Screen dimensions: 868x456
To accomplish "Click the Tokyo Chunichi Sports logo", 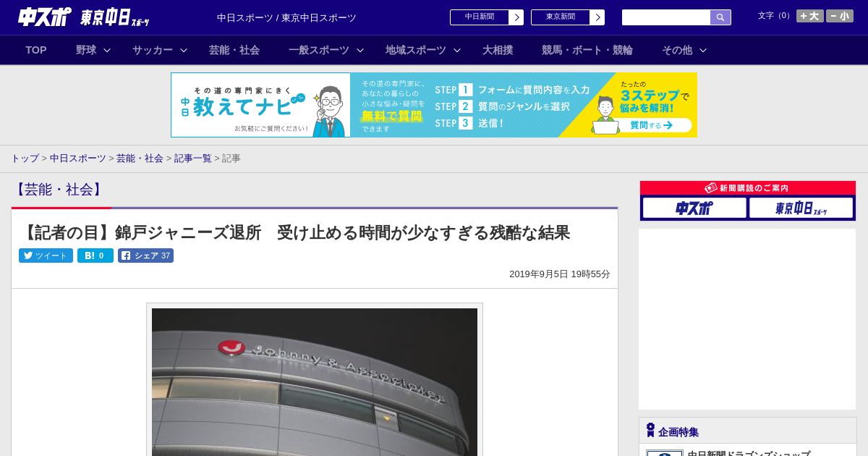I will (114, 17).
